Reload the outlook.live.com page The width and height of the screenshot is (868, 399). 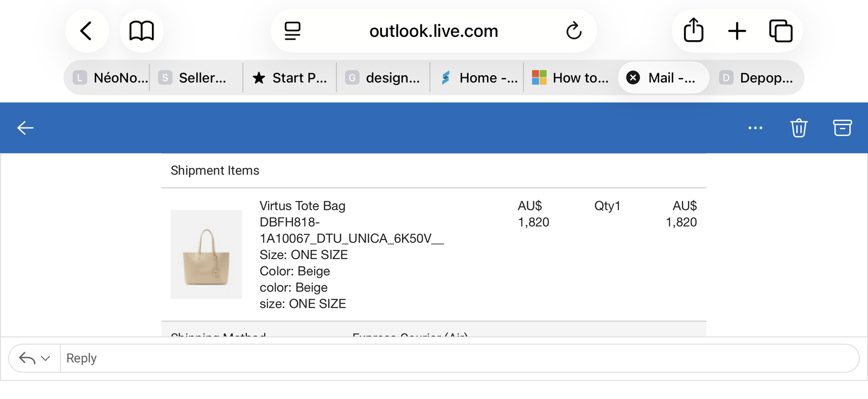tap(573, 31)
